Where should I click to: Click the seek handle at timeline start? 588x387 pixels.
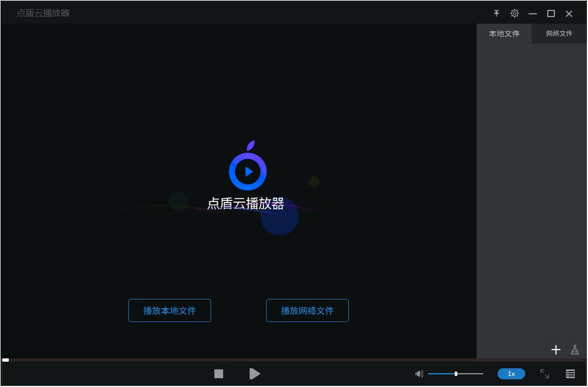[6, 360]
